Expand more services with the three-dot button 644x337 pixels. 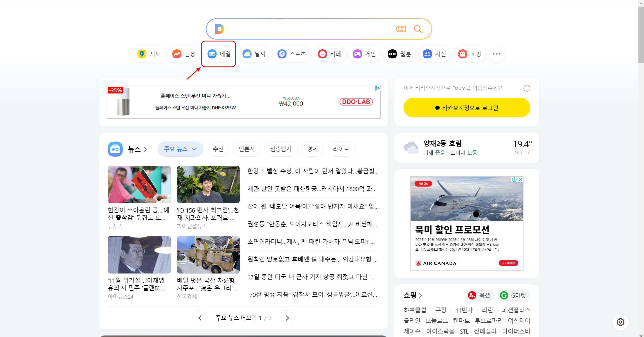[497, 54]
